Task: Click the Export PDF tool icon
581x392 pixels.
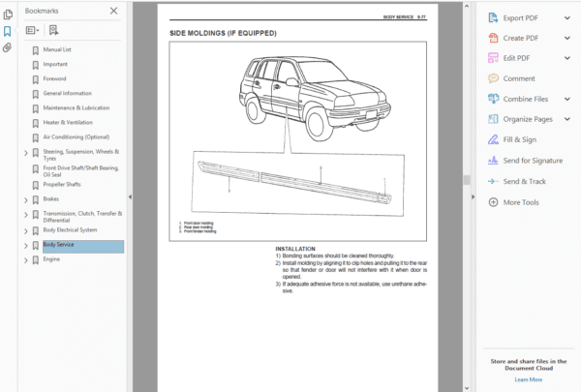Action: point(493,17)
